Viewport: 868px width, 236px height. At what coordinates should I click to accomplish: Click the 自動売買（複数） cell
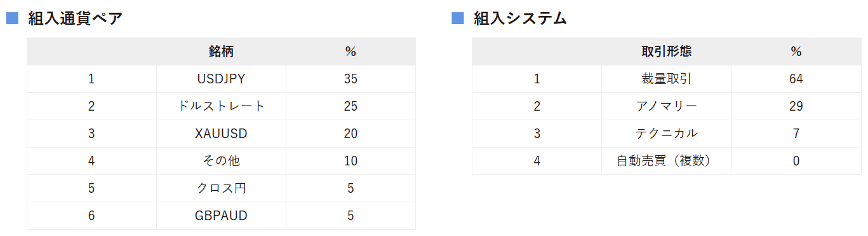[667, 161]
